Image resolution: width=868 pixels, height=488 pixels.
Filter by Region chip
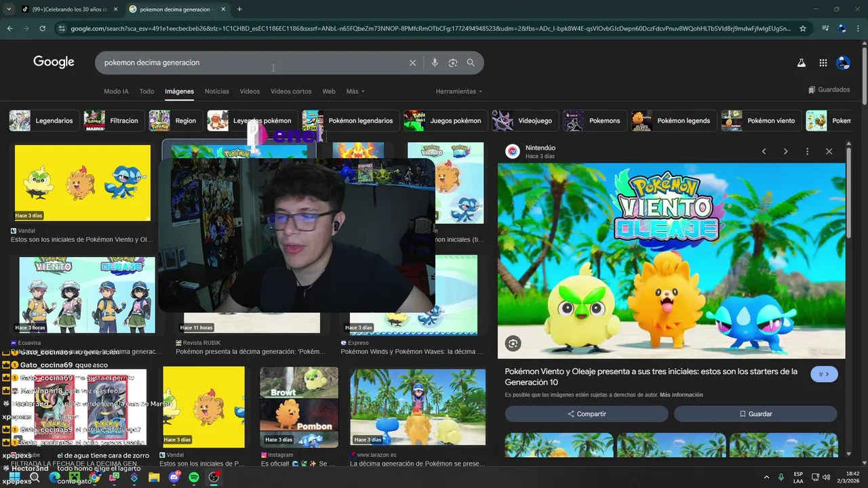pos(176,121)
